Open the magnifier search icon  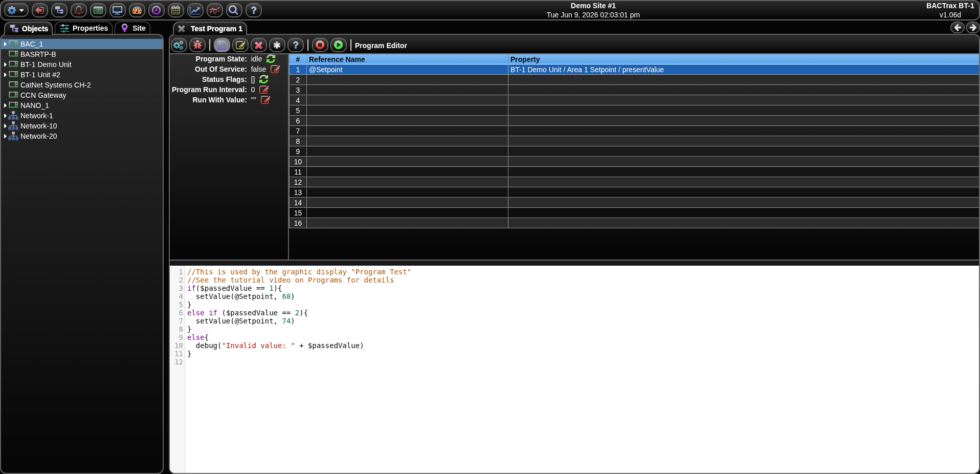point(234,10)
